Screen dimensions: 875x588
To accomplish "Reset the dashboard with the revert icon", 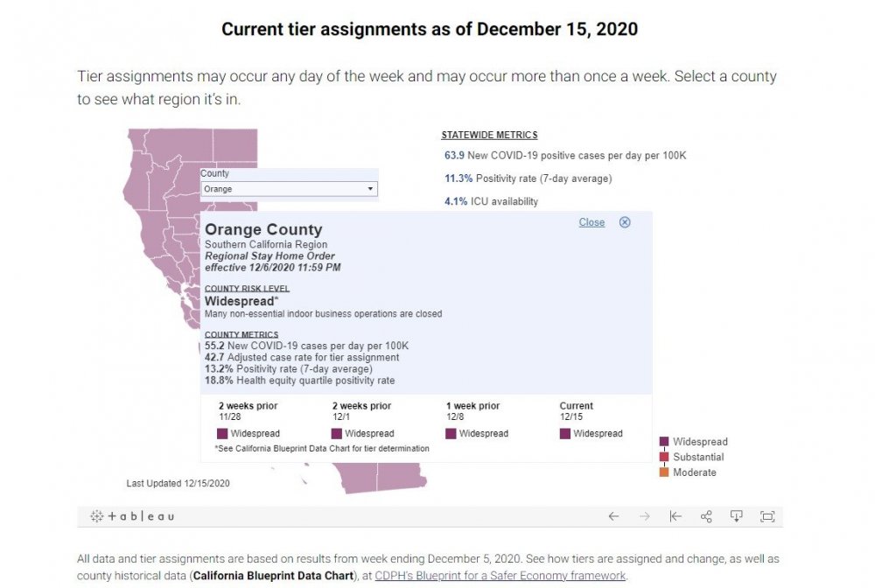I will point(675,516).
